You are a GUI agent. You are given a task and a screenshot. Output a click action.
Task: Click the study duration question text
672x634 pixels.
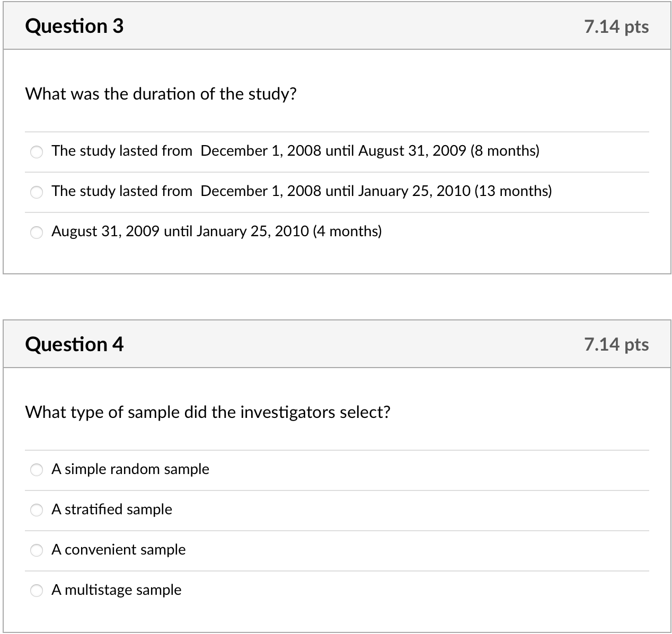(161, 94)
